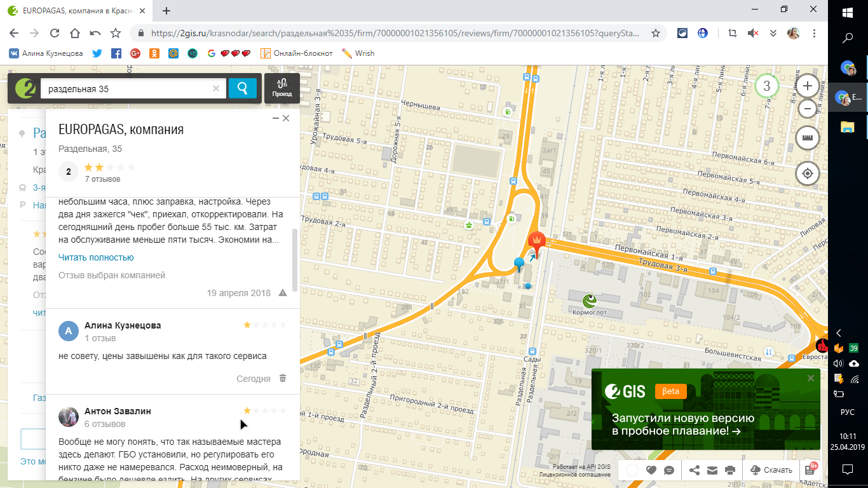
Task: Click the 2GIS logo in search bar
Action: pos(25,89)
